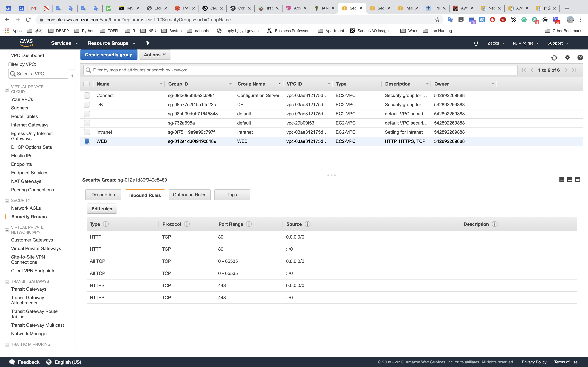
Task: Open the Tags tab
Action: (x=232, y=195)
